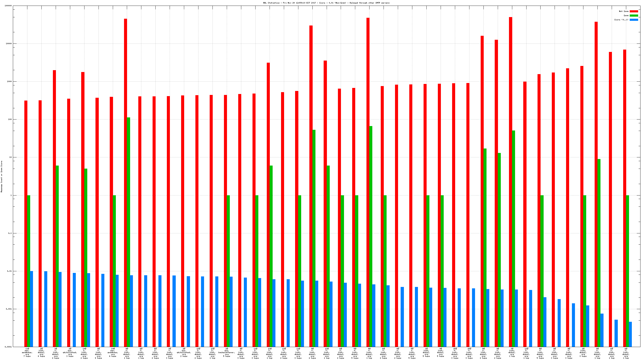The image size is (644, 362).
Task: Click the RBL Statistics chart title
Action: 326,3
